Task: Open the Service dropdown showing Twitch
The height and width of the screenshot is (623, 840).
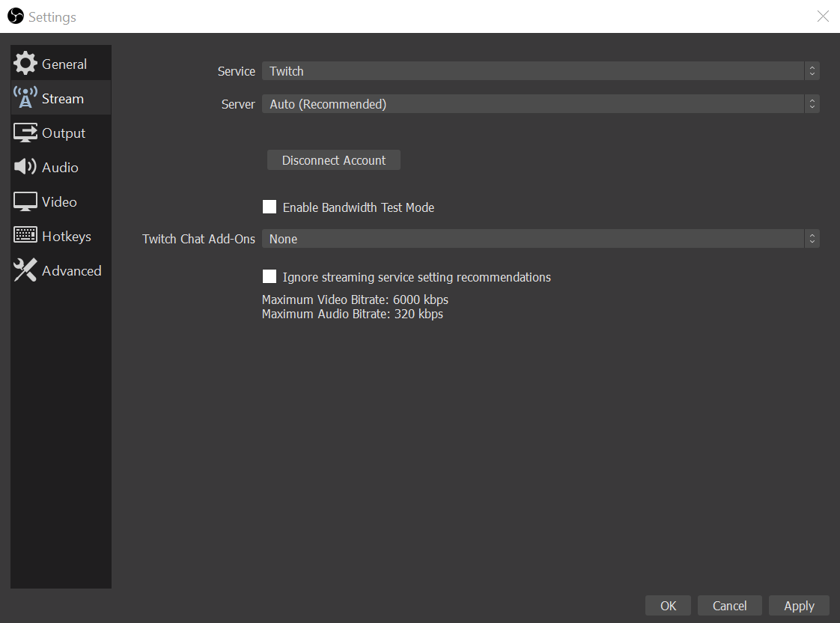Action: tap(540, 71)
